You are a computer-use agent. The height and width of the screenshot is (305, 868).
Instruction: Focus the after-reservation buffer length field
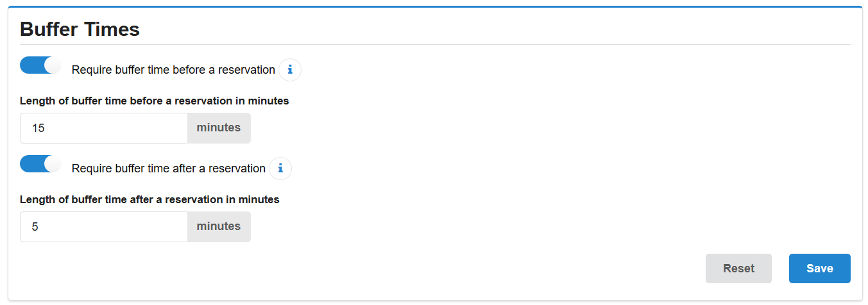point(104,227)
